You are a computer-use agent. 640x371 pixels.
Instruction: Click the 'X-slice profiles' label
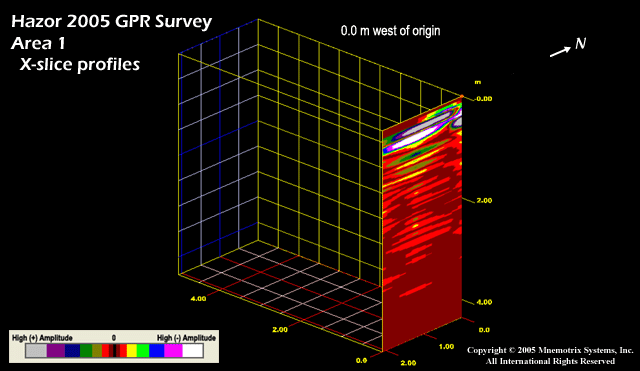pos(80,64)
